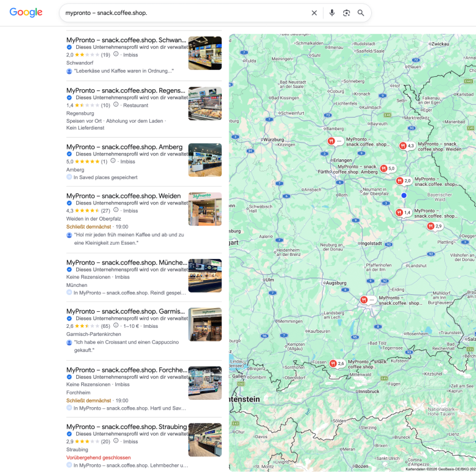Click rating info icon in Weiden listing
476x476 pixels.
click(116, 209)
